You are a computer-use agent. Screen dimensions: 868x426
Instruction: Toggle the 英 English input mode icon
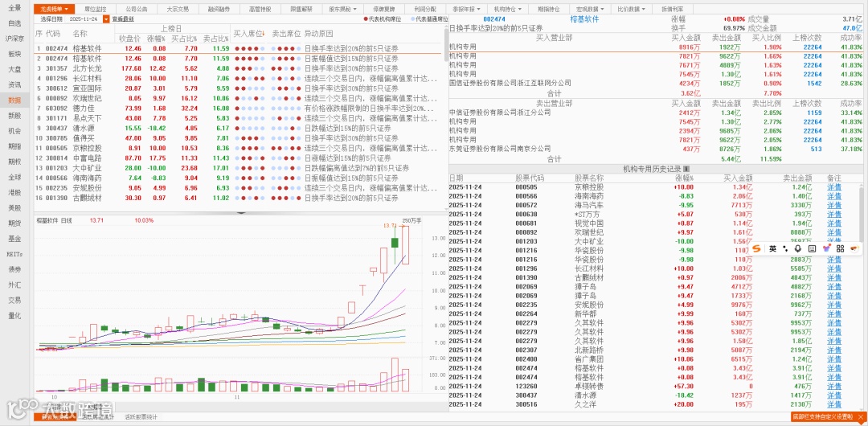772,248
